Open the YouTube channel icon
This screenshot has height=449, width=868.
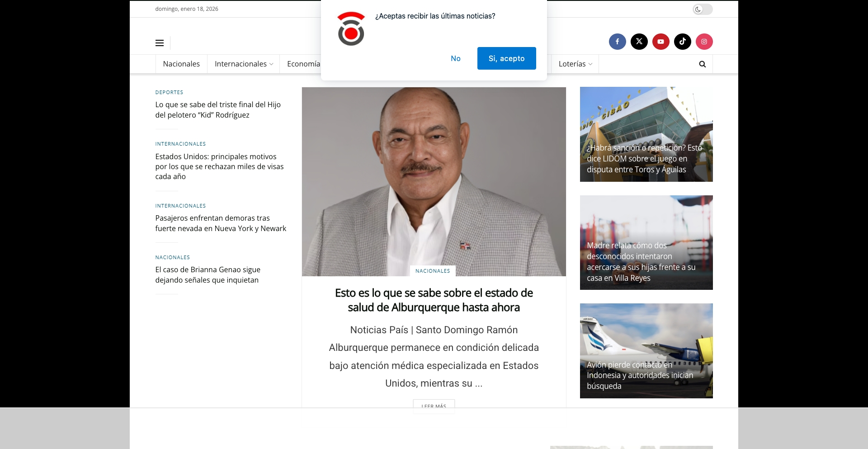(661, 42)
